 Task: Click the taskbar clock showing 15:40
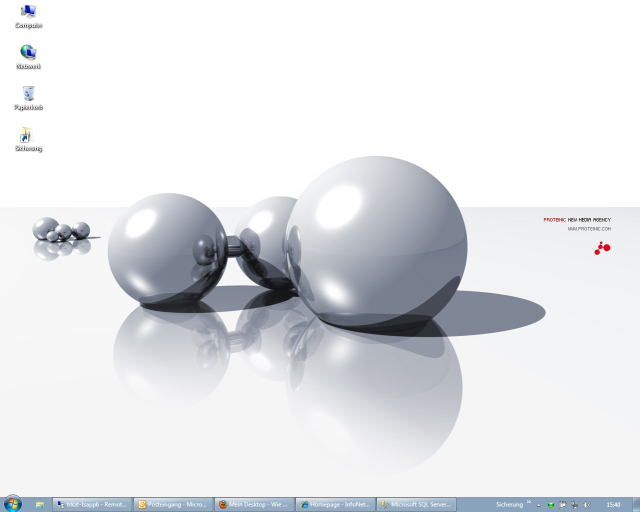[613, 505]
